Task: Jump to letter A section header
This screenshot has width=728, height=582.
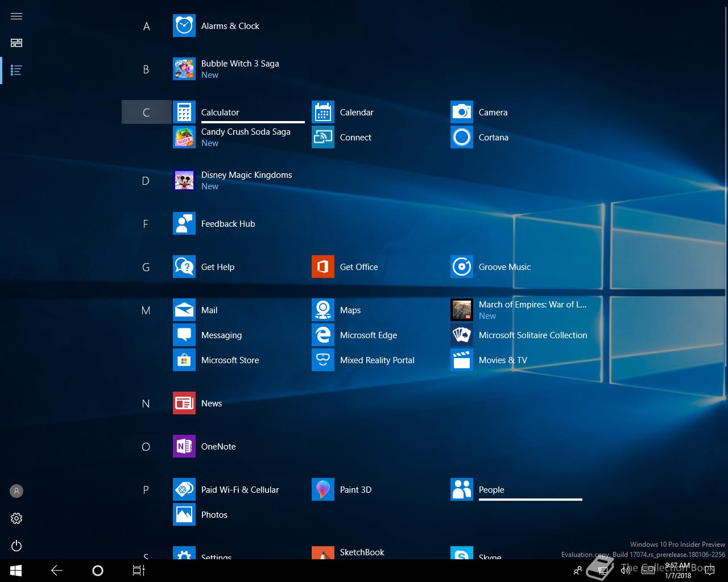Action: pyautogui.click(x=146, y=26)
